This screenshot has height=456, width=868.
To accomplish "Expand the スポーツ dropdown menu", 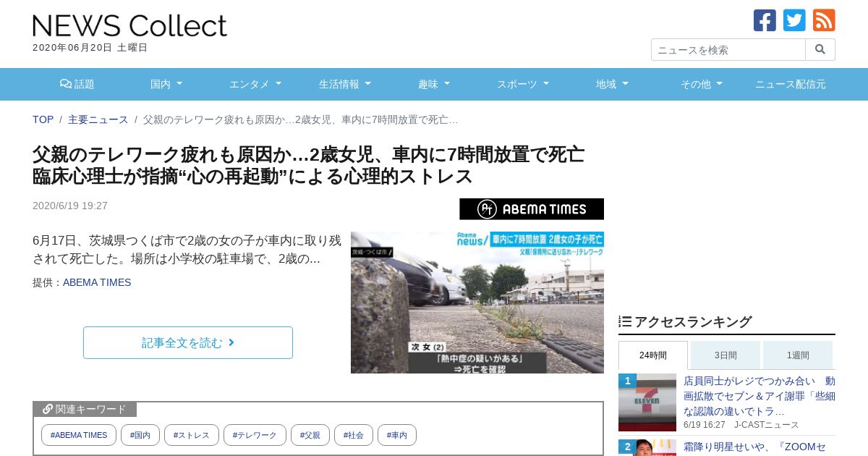I will point(523,84).
